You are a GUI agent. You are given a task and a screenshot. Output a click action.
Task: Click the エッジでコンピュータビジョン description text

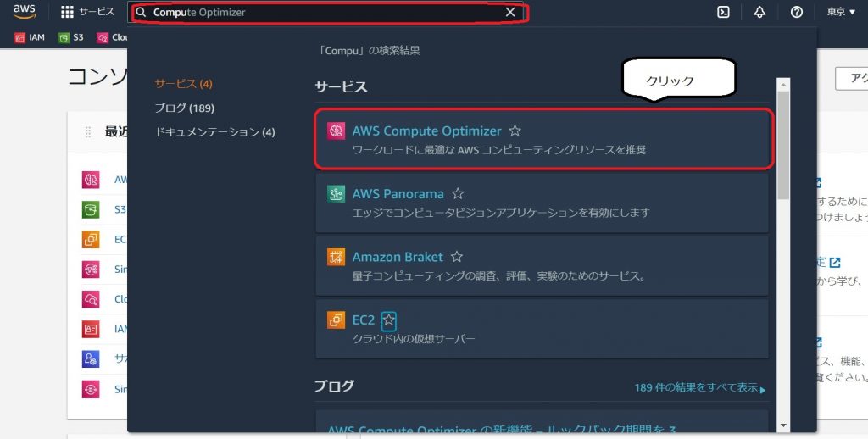coord(500,213)
